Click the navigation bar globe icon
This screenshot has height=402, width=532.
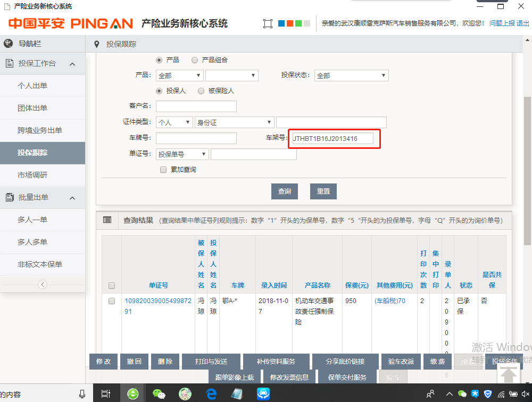[8, 44]
